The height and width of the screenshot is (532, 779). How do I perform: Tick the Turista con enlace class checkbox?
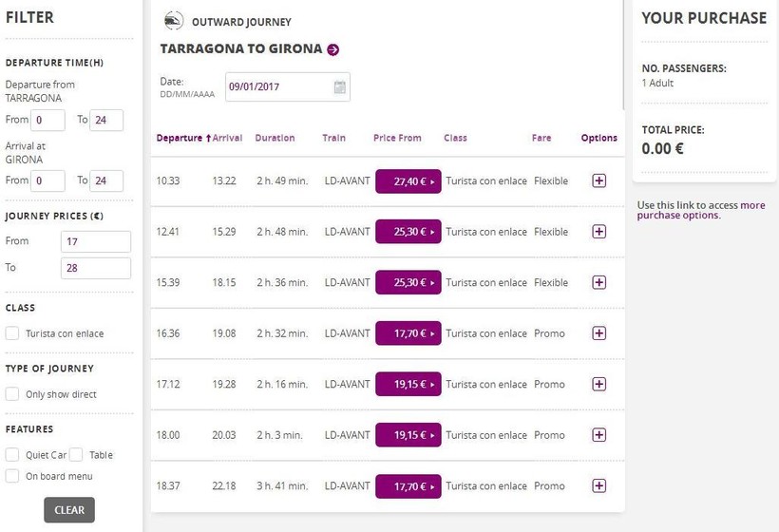click(12, 333)
